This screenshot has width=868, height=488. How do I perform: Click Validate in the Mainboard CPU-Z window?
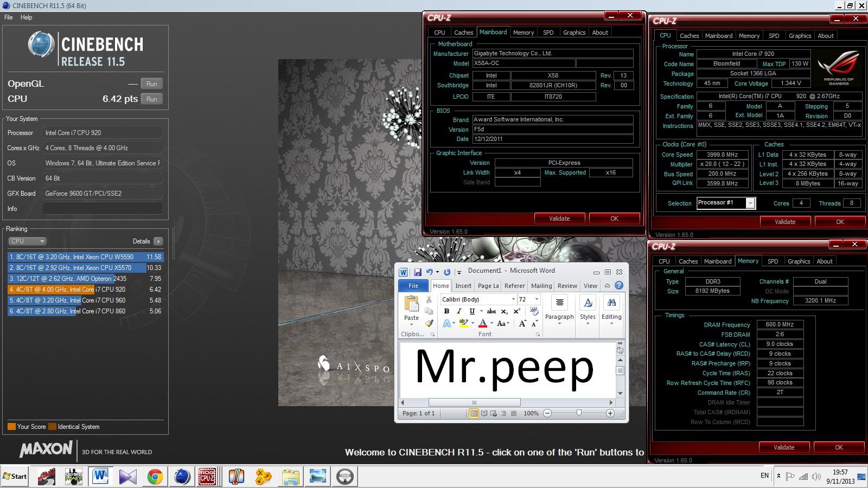[559, 219]
